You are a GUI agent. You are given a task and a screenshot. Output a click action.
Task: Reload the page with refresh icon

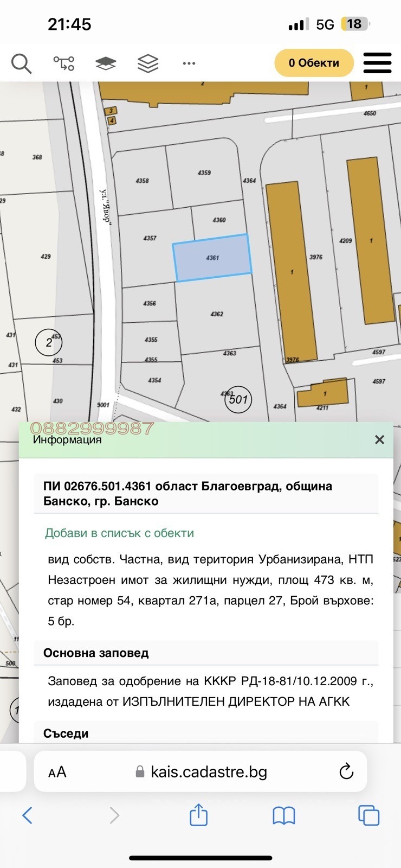[346, 771]
